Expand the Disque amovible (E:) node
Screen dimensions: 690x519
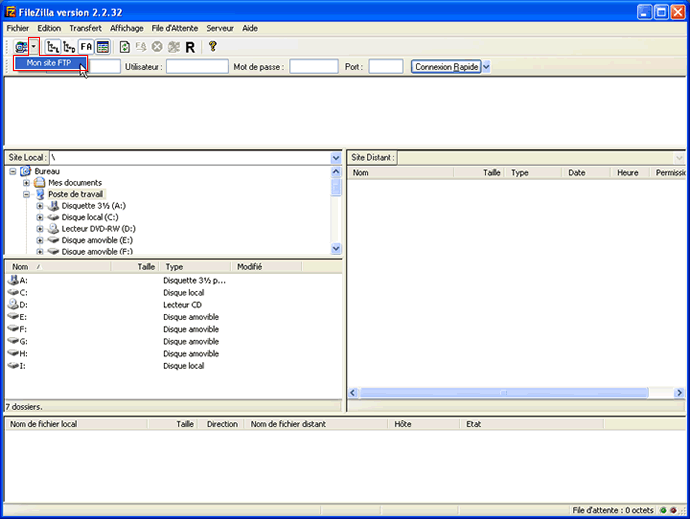click(40, 240)
